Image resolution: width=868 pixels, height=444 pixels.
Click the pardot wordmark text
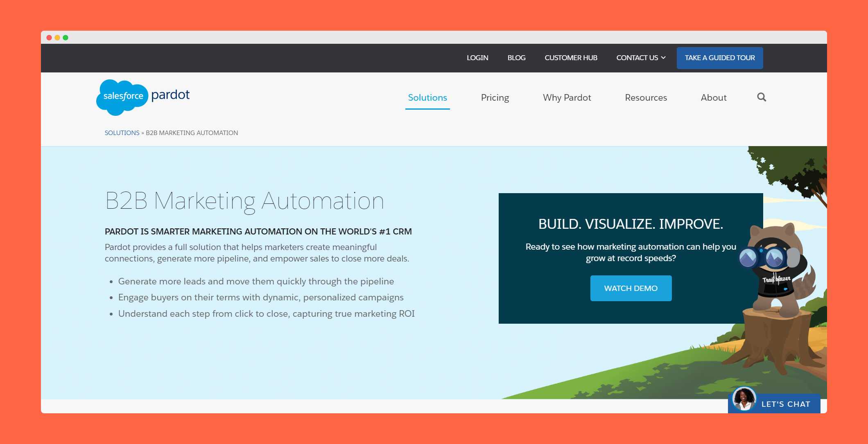170,95
